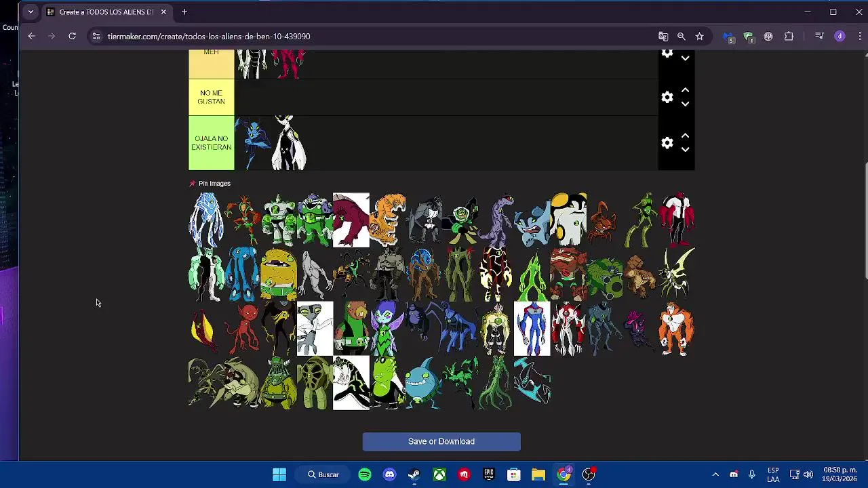868x488 pixels.
Task: Move OJALA NO EXISTIERAN tier up
Action: (685, 136)
